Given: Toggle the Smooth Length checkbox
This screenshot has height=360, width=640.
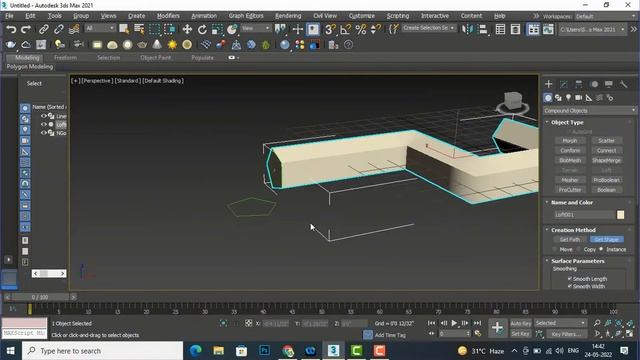Looking at the screenshot, I should (569, 279).
